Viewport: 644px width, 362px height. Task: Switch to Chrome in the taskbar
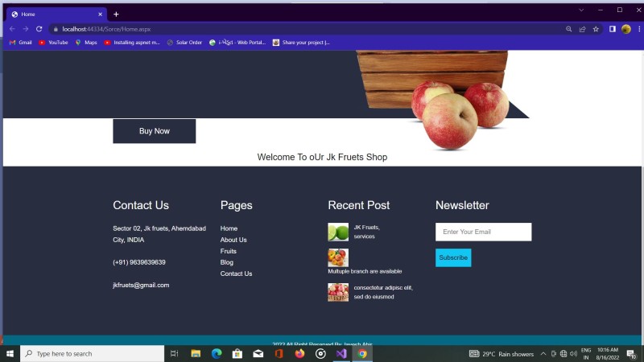pyautogui.click(x=362, y=353)
